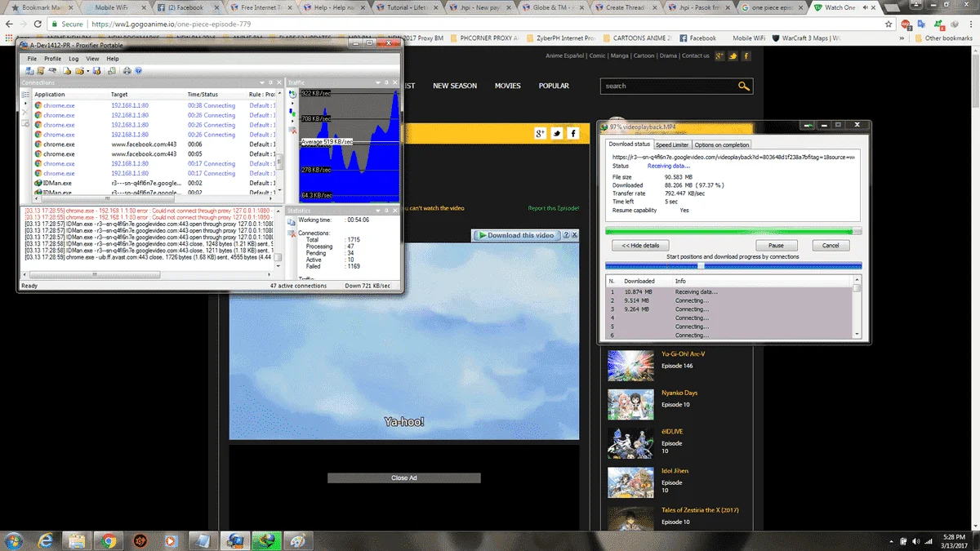Open Statistics panel dropdown arrow in Proxifier
This screenshot has height=551, width=980.
(x=378, y=211)
